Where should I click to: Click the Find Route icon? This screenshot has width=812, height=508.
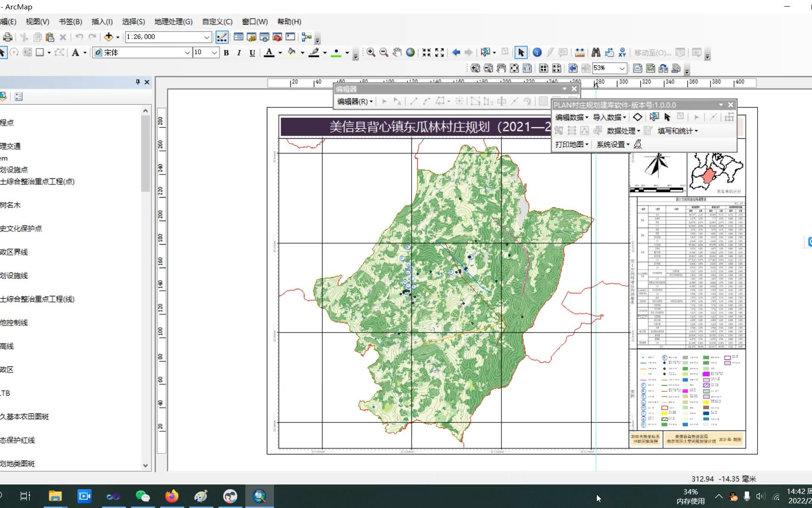pos(609,52)
